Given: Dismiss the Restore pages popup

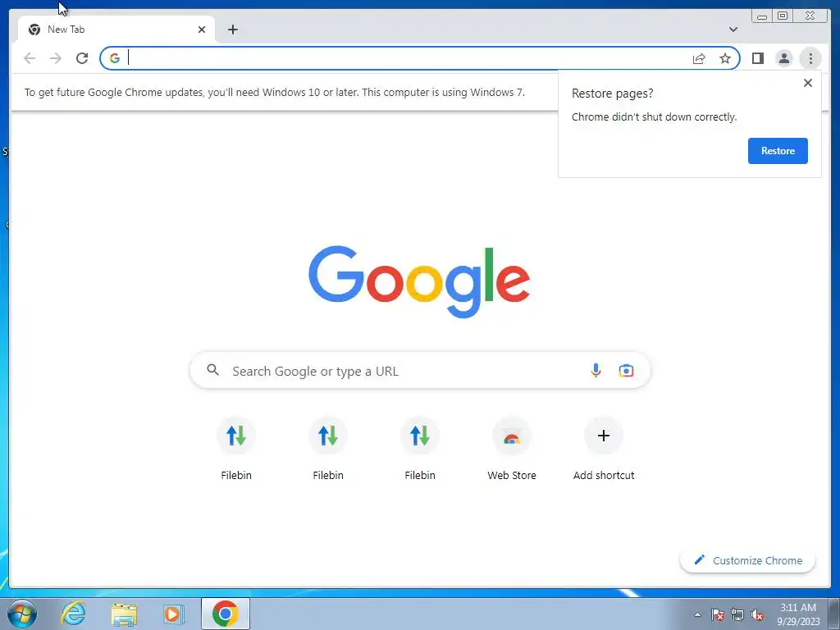Looking at the screenshot, I should (808, 83).
